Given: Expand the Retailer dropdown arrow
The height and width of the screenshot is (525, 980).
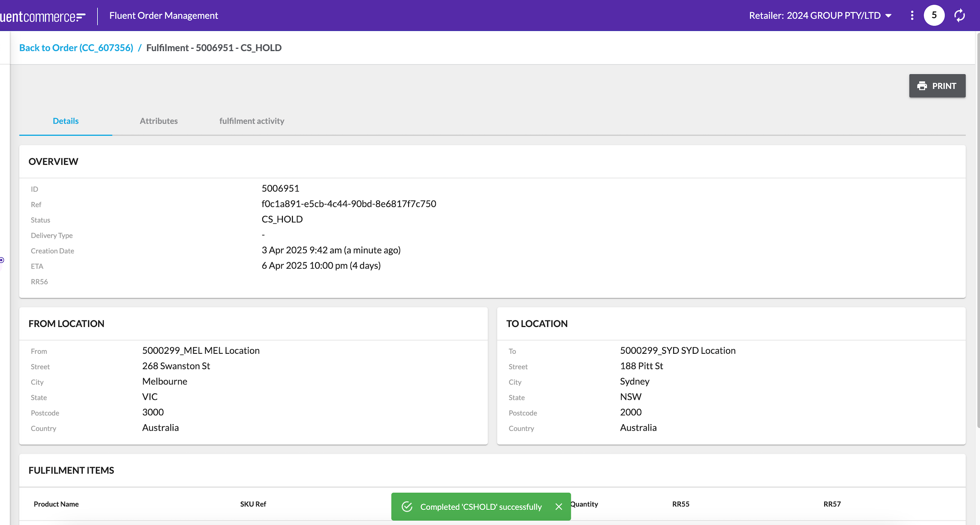Looking at the screenshot, I should pos(888,15).
